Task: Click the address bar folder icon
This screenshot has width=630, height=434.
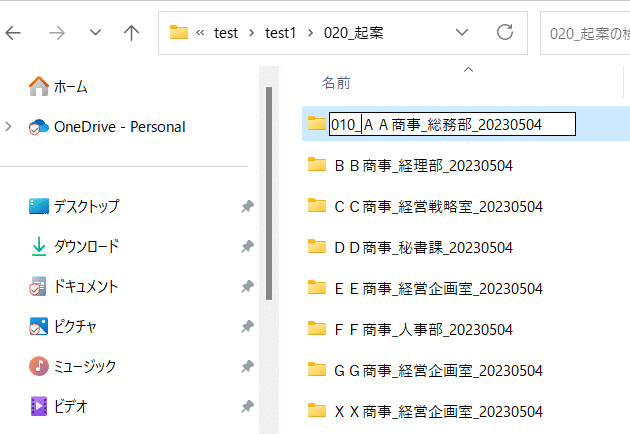Action: point(179,32)
